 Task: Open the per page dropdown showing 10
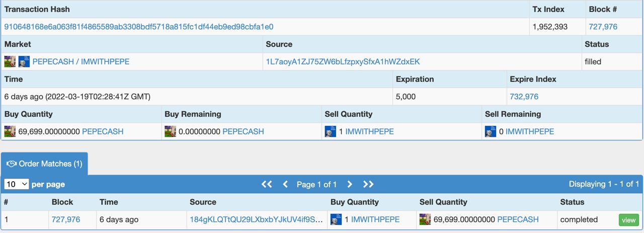(17, 184)
